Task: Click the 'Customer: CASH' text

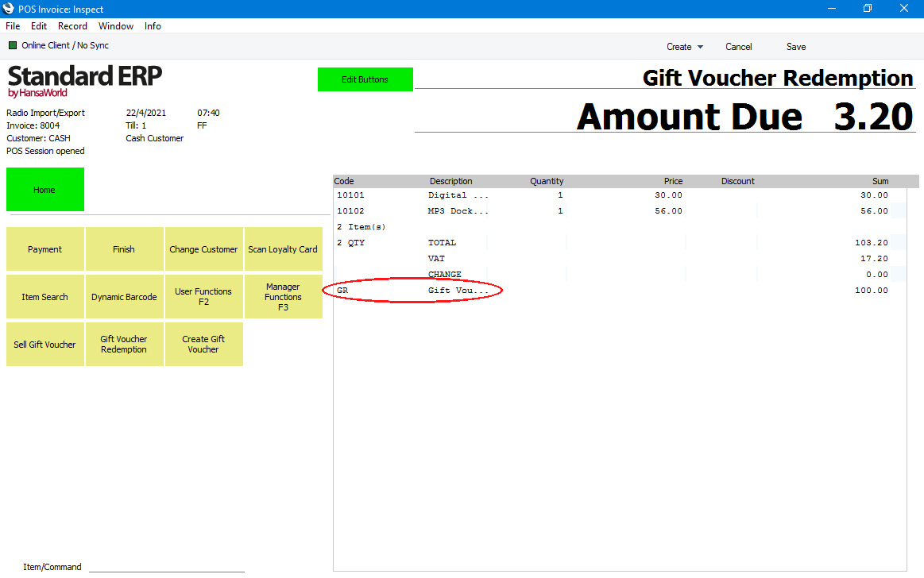Action: (x=38, y=138)
